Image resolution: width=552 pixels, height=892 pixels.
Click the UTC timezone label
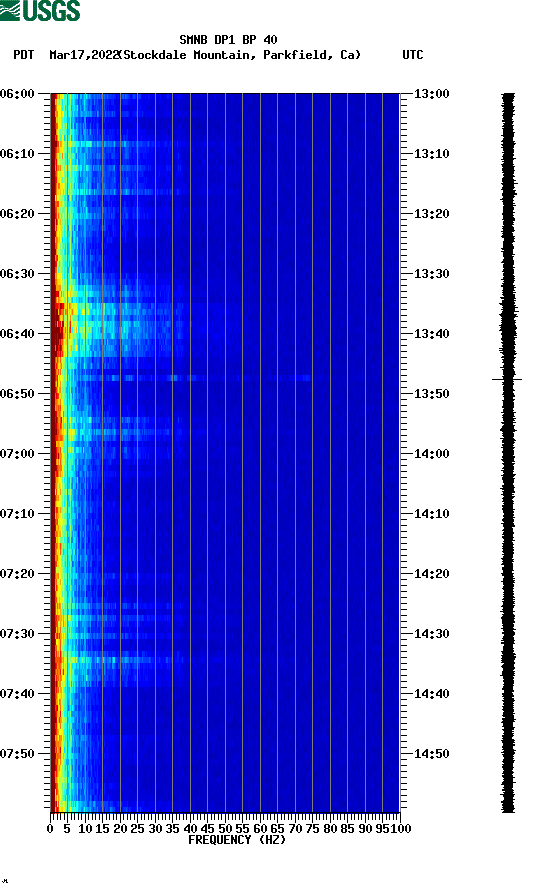tap(413, 55)
